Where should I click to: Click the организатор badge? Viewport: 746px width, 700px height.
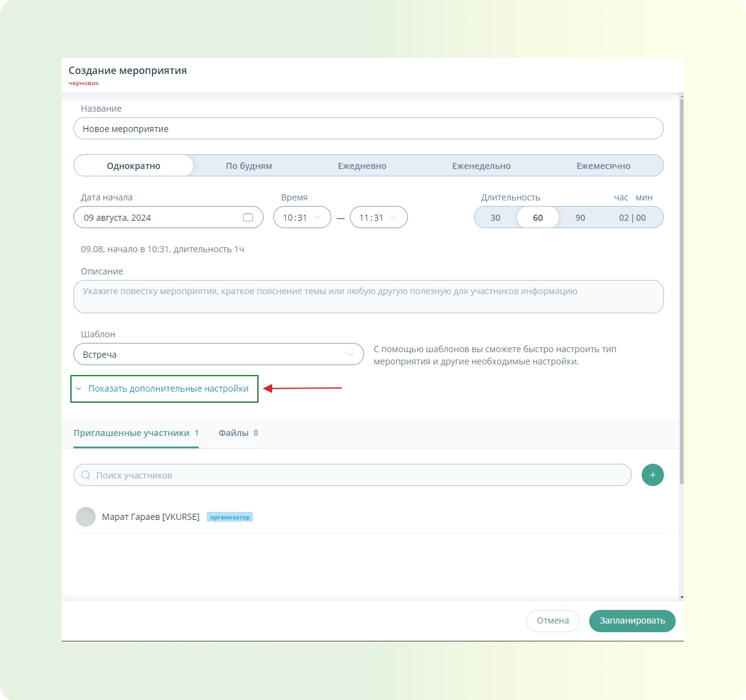(230, 517)
